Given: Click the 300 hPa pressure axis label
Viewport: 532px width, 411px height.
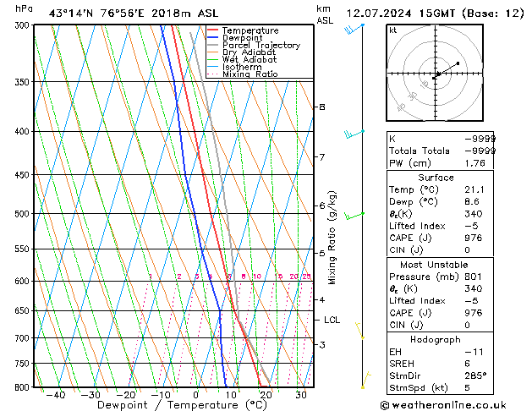Looking at the screenshot, I should pos(24,25).
